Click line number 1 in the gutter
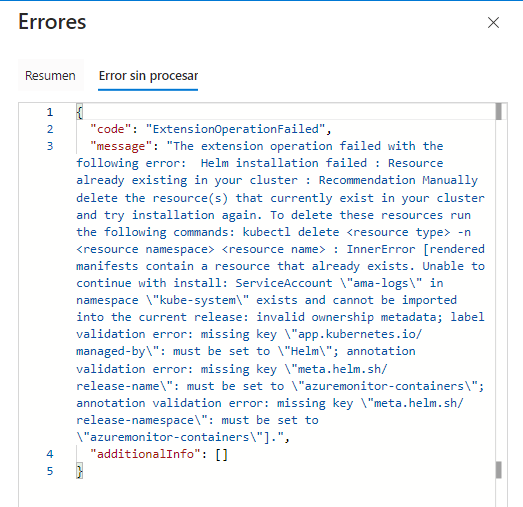 [x=50, y=112]
